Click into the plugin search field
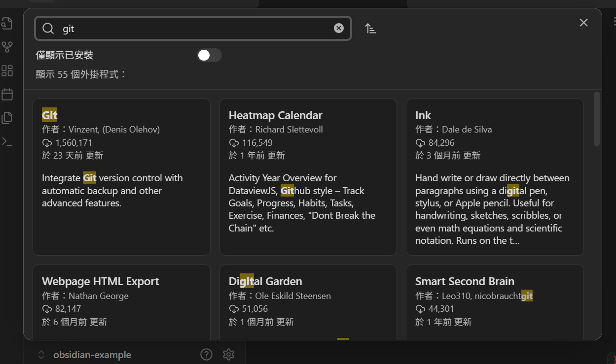This screenshot has width=616, height=364. click(x=193, y=29)
